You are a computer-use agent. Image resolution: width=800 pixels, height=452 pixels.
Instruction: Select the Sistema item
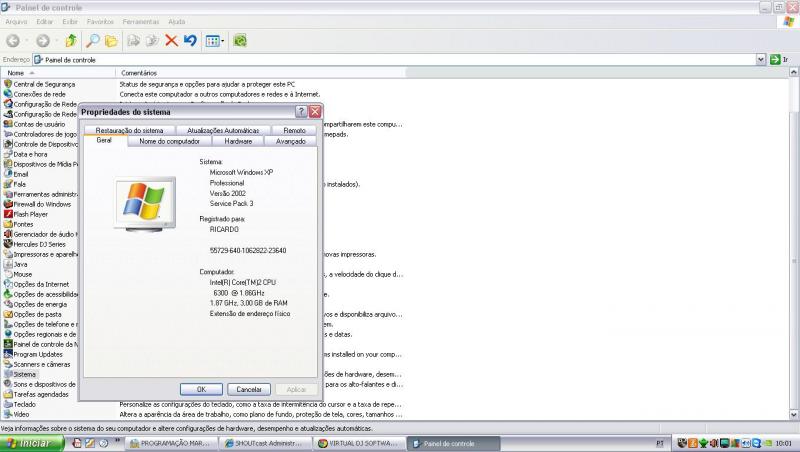coord(20,374)
